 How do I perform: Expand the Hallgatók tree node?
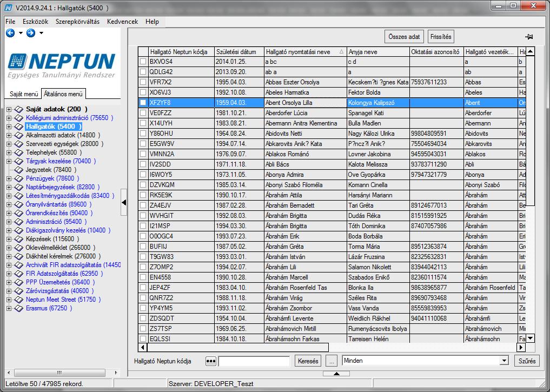[x=9, y=127]
